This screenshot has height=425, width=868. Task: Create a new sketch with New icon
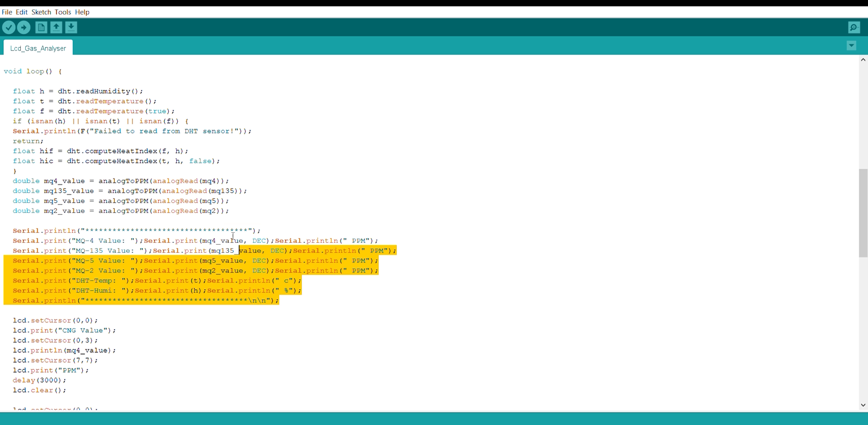point(41,28)
